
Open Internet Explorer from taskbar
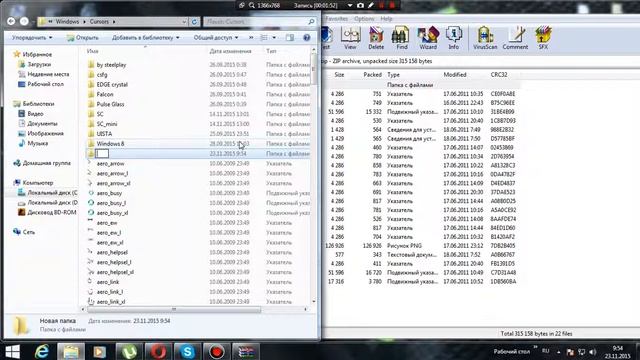(42, 351)
